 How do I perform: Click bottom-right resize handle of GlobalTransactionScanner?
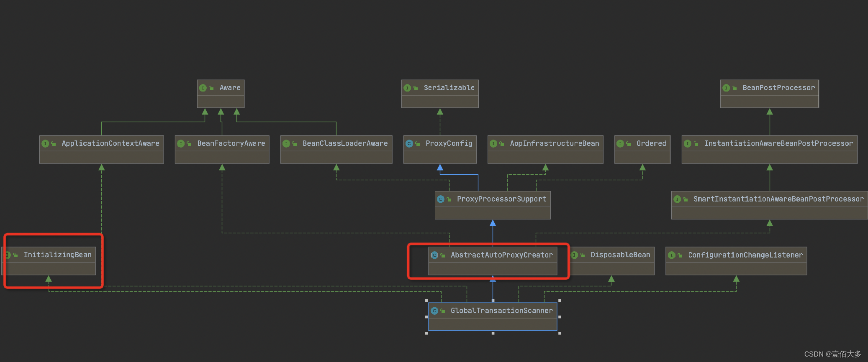560,333
